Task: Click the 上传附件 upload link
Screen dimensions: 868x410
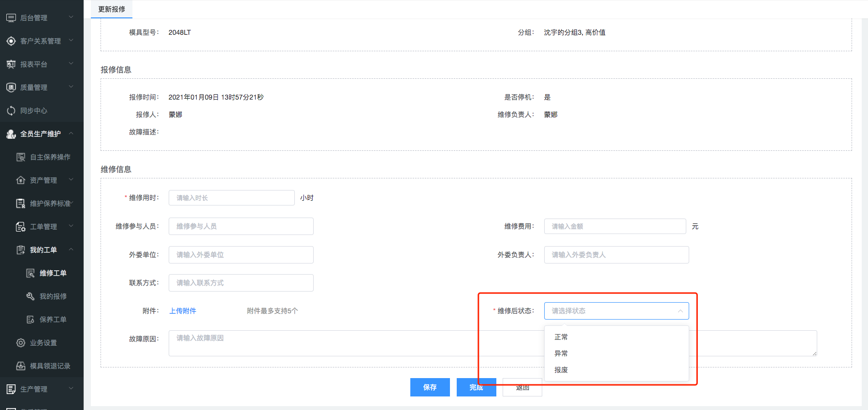Action: click(183, 311)
